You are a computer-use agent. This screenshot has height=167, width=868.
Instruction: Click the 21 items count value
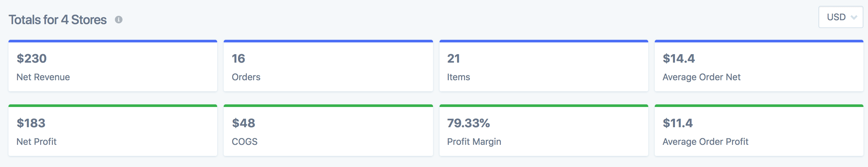pyautogui.click(x=453, y=59)
